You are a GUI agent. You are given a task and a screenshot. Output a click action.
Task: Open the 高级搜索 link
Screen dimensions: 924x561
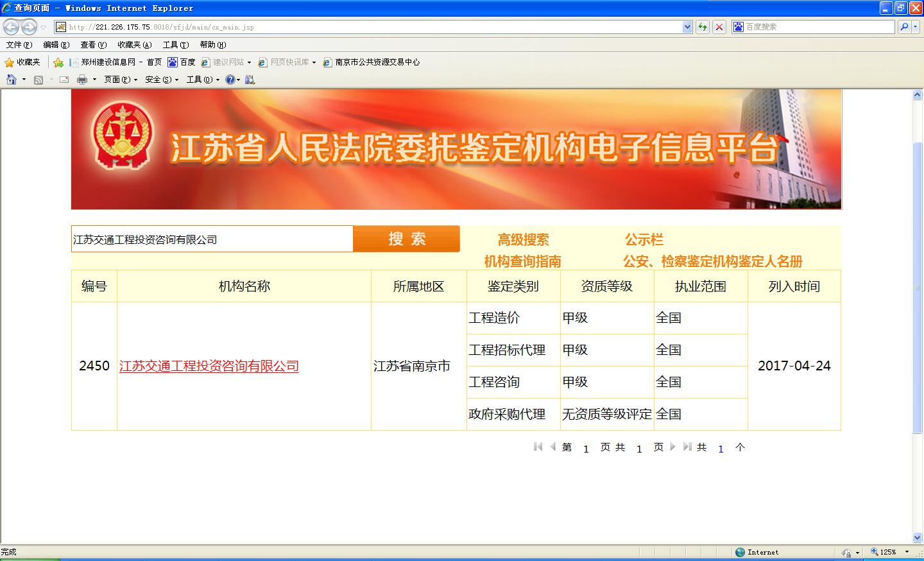(x=523, y=240)
